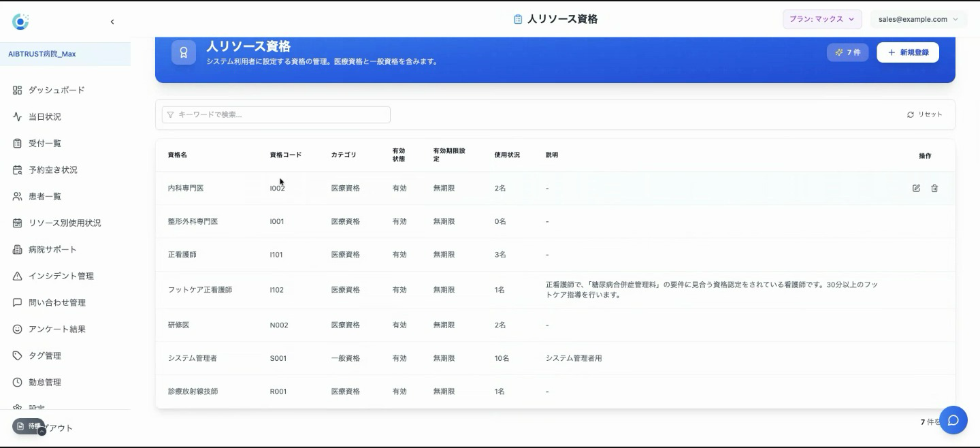Click the 予約空き状況 calendar icon
The image size is (980, 448).
coord(18,170)
